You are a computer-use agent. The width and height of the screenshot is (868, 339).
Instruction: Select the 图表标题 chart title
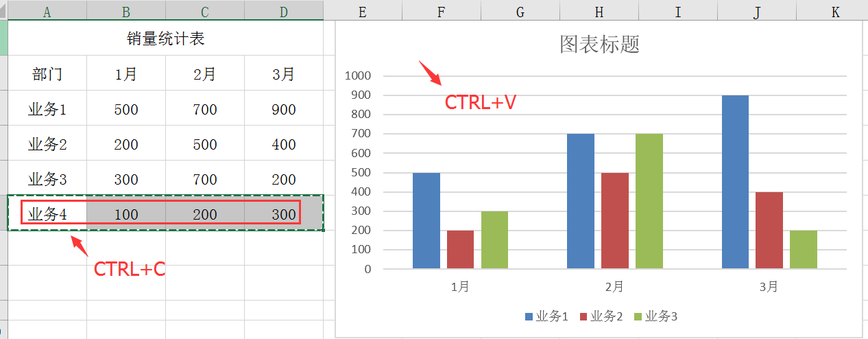click(599, 45)
